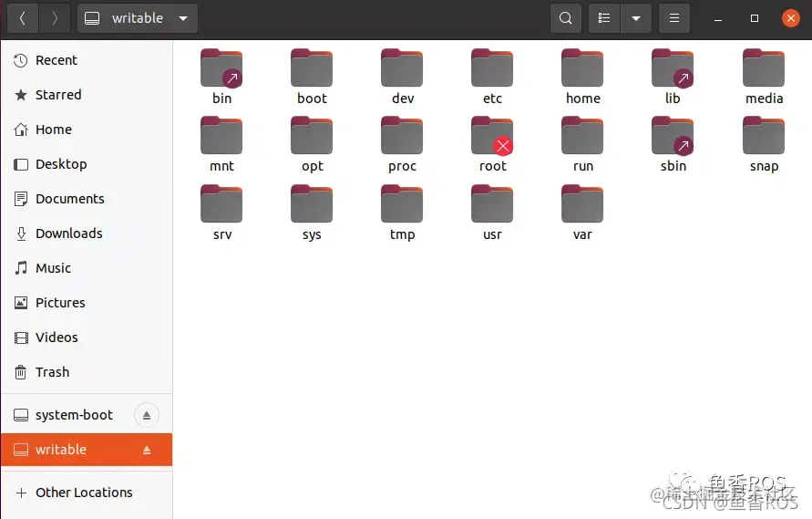812x519 pixels.
Task: Open the hamburger main menu
Action: pos(674,18)
